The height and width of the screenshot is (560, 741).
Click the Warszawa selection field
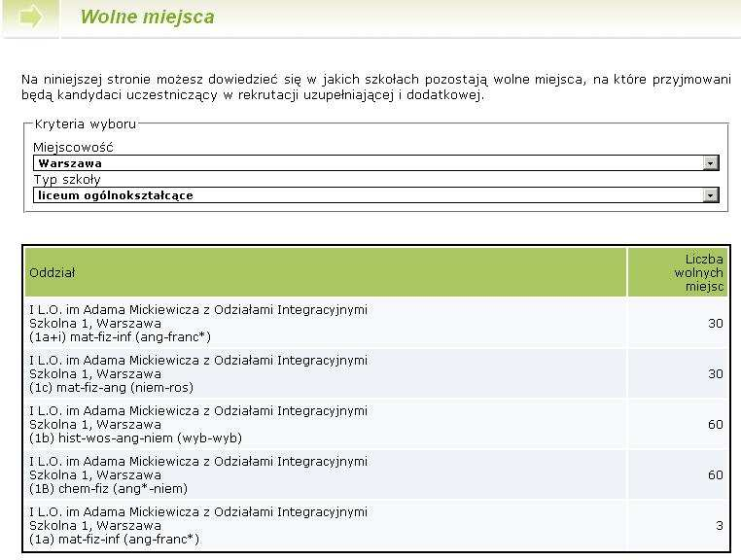point(375,163)
